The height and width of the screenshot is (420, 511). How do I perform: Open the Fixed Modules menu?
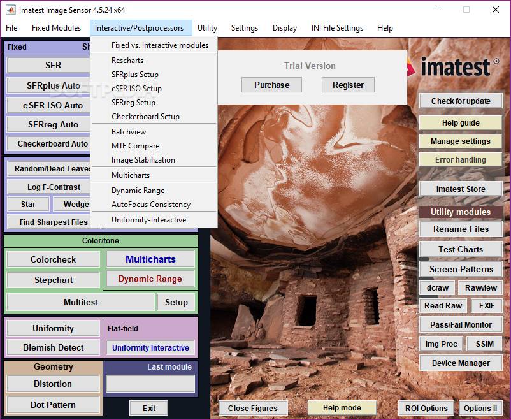[x=56, y=28]
